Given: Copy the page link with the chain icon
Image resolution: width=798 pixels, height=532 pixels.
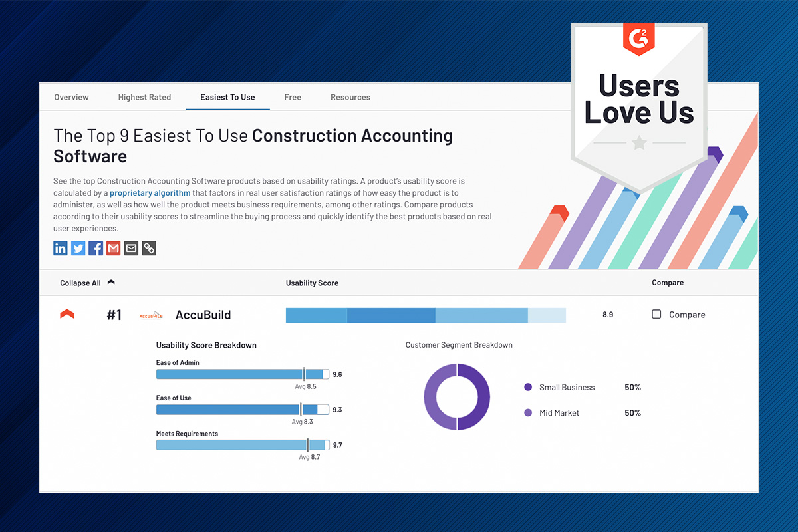Looking at the screenshot, I should click(x=149, y=248).
